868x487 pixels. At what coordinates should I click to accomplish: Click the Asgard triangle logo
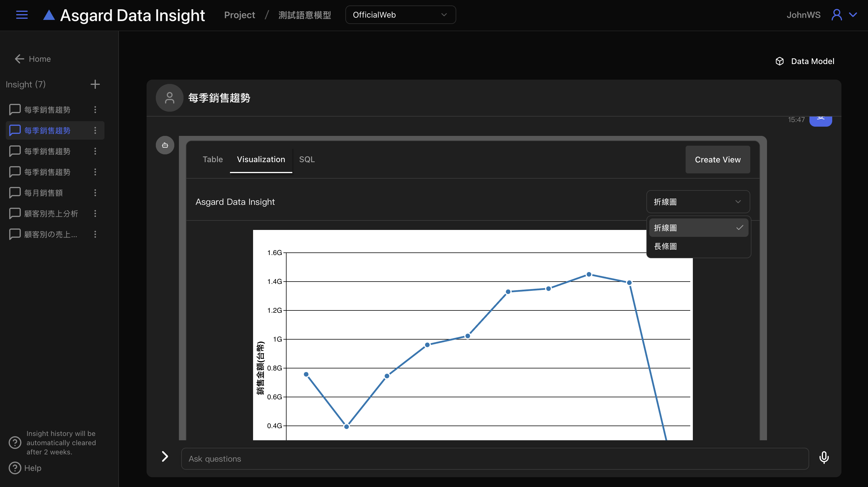tap(49, 15)
